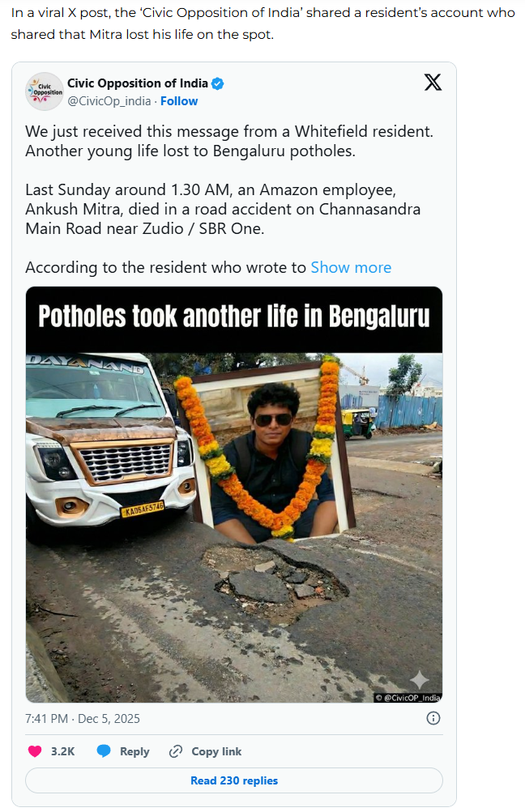Open the Potholes took another life image
This screenshot has height=812, width=525.
pyautogui.click(x=234, y=494)
